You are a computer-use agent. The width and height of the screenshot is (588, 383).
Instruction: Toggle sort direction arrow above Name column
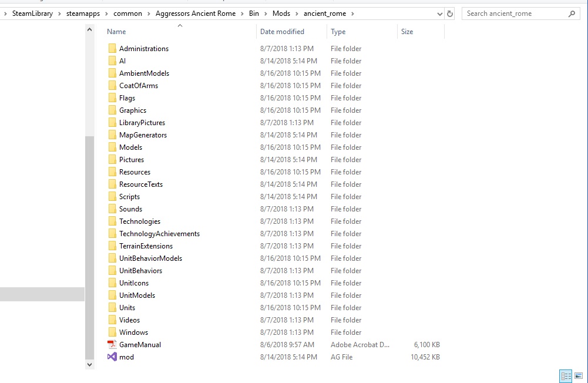point(180,25)
